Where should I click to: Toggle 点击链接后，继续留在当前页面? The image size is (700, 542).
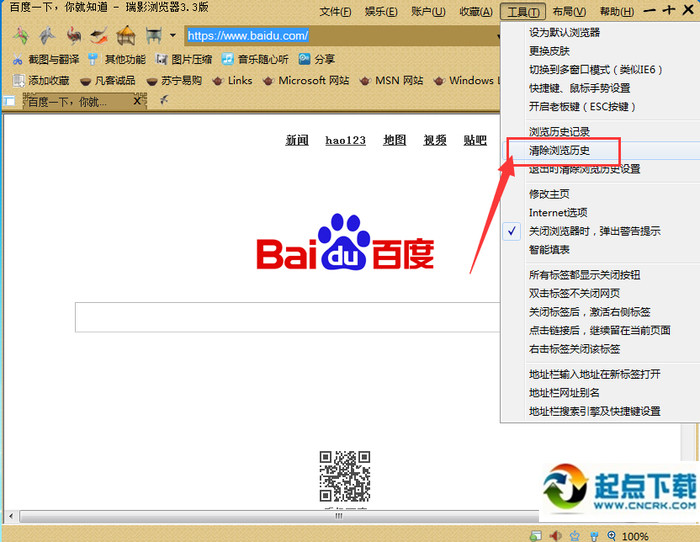tap(600, 330)
